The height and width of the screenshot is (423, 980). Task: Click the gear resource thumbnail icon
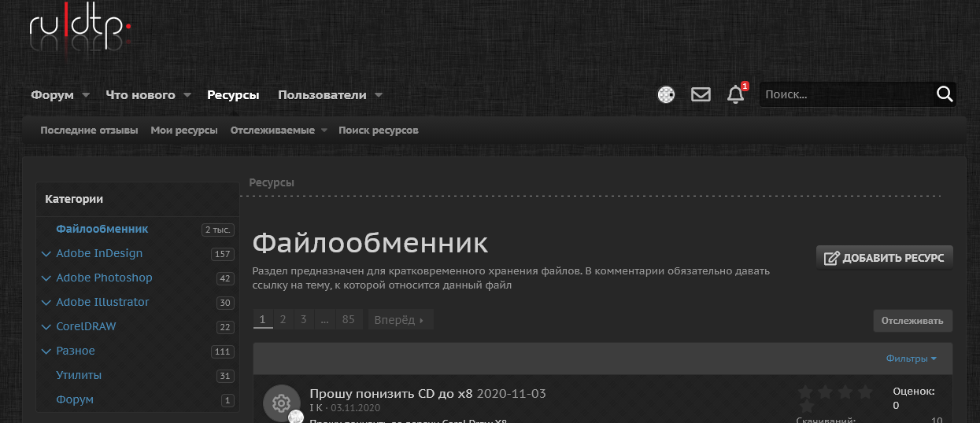click(281, 403)
